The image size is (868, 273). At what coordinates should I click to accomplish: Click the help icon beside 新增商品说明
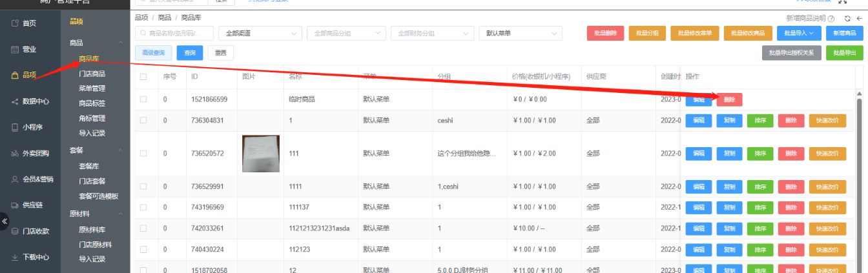[x=831, y=19]
